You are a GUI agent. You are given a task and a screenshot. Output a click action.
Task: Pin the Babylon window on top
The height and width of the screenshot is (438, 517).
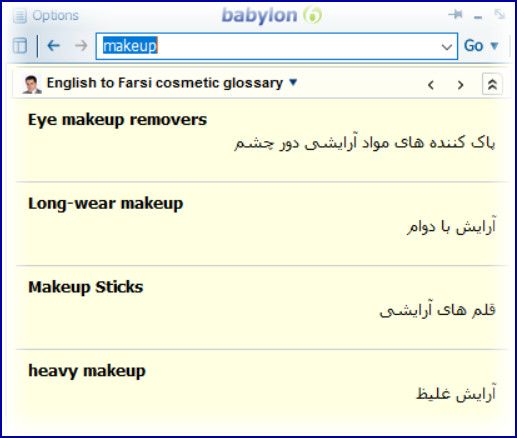pos(455,14)
